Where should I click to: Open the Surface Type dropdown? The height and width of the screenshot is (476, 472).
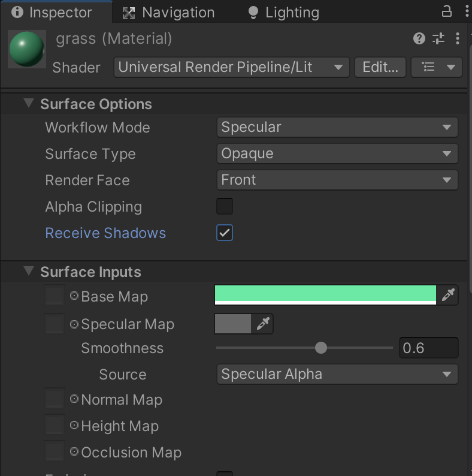(x=337, y=153)
